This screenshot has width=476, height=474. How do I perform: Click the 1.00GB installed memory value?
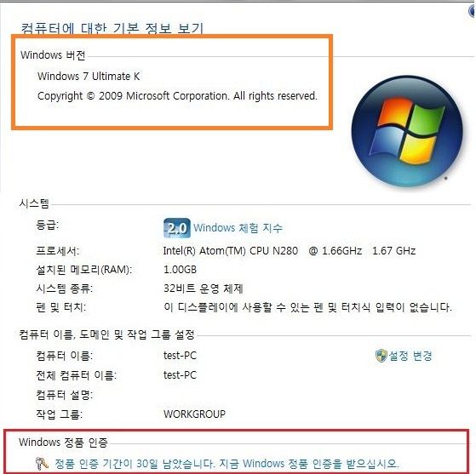180,270
